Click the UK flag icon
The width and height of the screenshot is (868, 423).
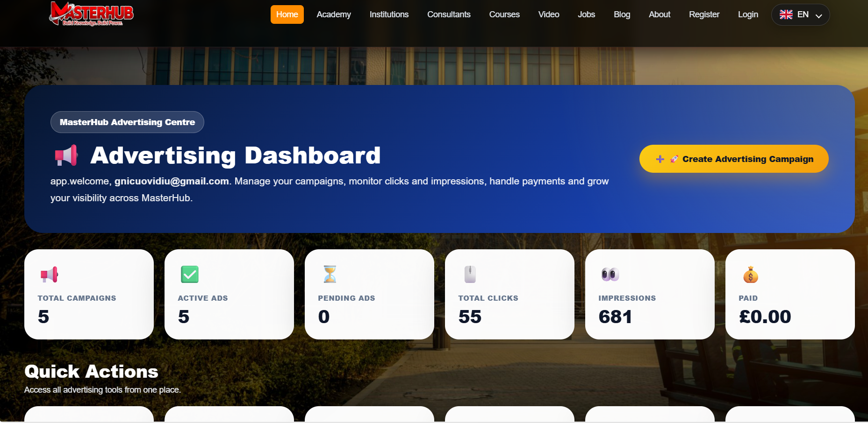(786, 14)
